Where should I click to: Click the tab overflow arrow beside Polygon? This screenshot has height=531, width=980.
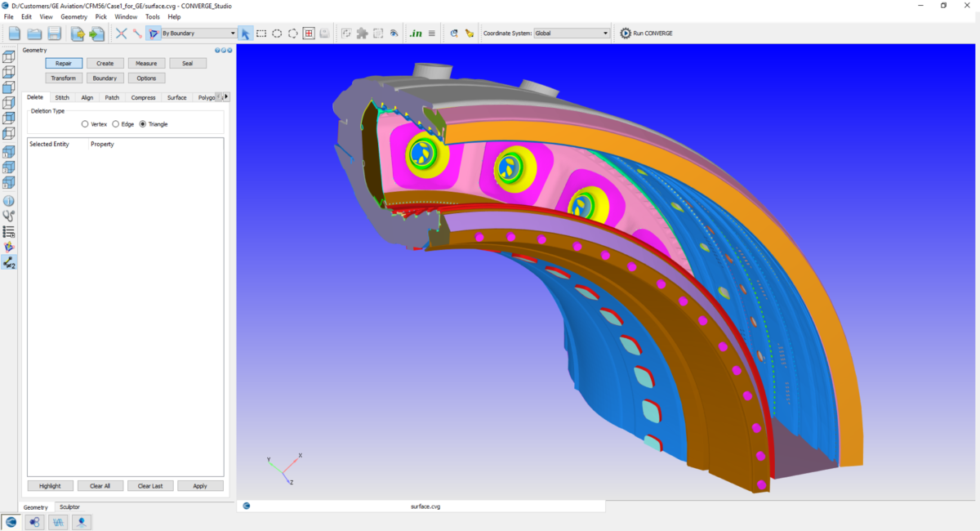[x=226, y=97]
